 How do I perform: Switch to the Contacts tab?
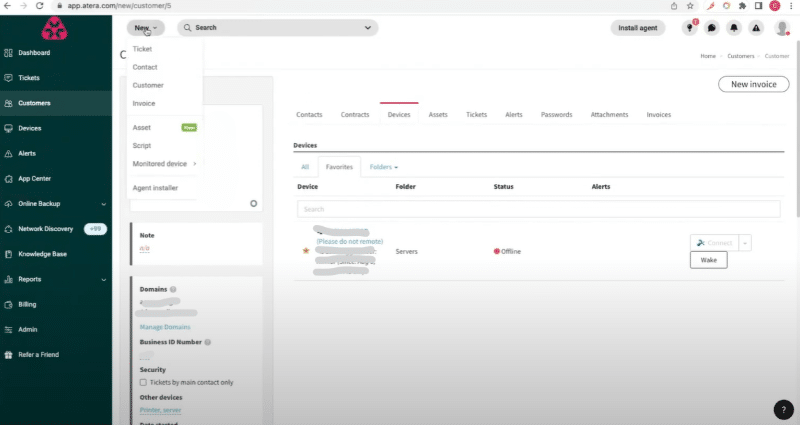pyautogui.click(x=309, y=115)
